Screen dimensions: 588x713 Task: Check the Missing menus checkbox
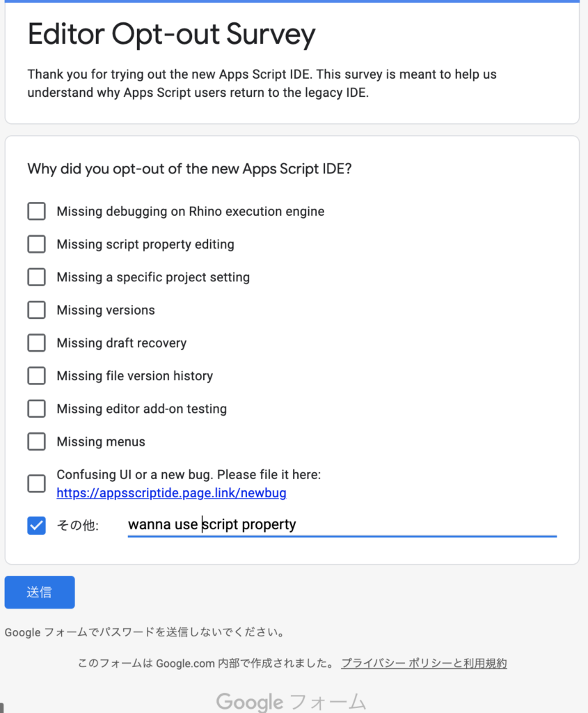coord(36,441)
